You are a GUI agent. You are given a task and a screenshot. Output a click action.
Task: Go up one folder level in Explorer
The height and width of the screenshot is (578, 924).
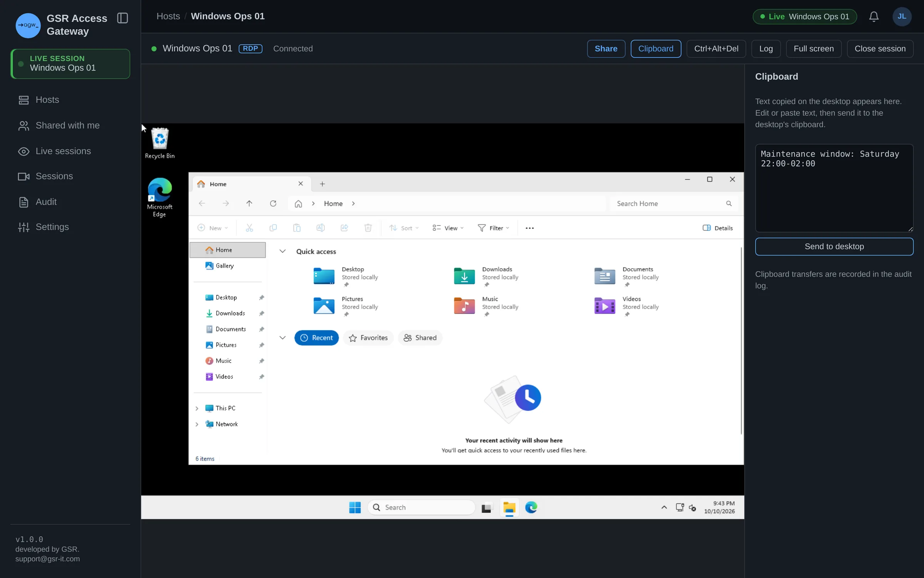click(x=249, y=203)
